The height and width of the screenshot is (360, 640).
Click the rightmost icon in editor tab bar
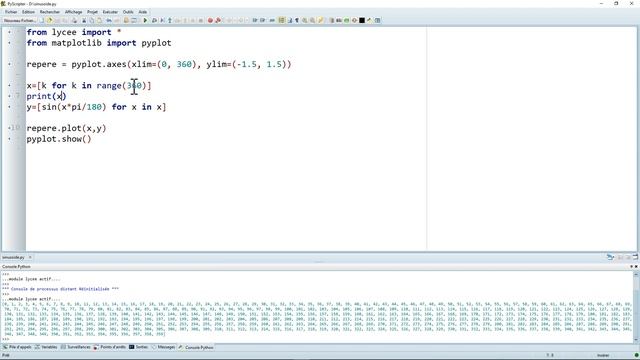coord(635,257)
